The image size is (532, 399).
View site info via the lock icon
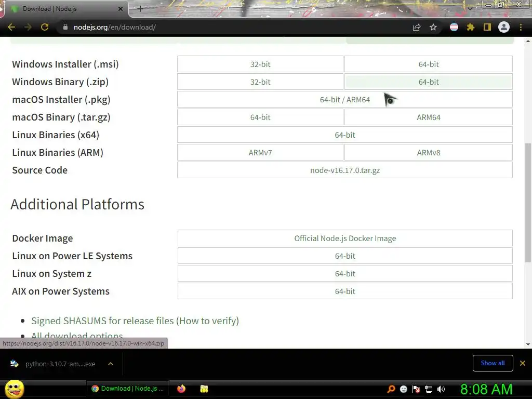click(65, 27)
